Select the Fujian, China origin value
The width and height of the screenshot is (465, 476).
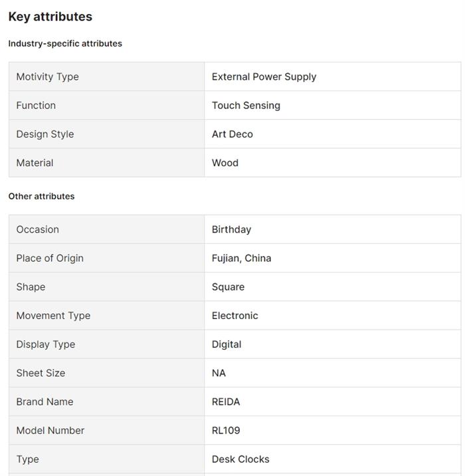(x=241, y=258)
